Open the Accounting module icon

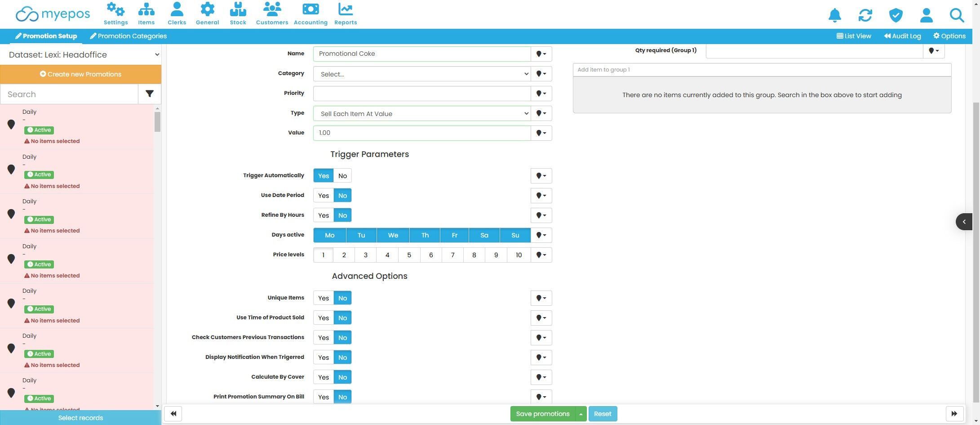(310, 9)
